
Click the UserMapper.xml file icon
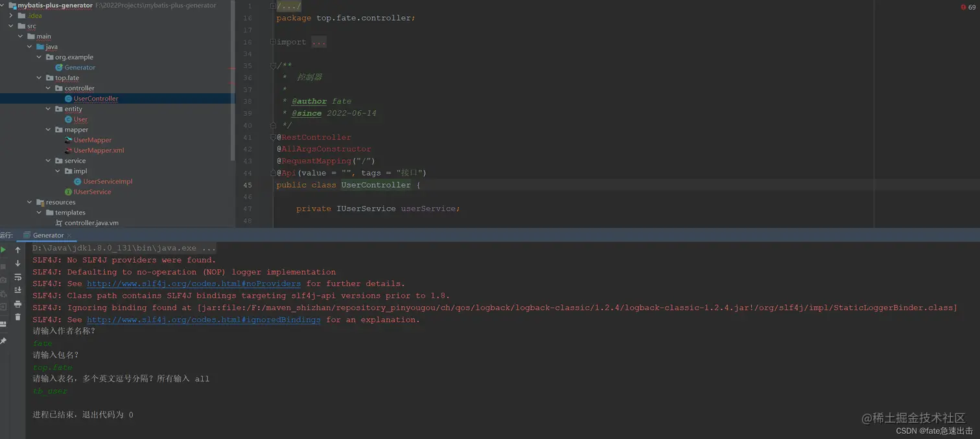tap(69, 150)
